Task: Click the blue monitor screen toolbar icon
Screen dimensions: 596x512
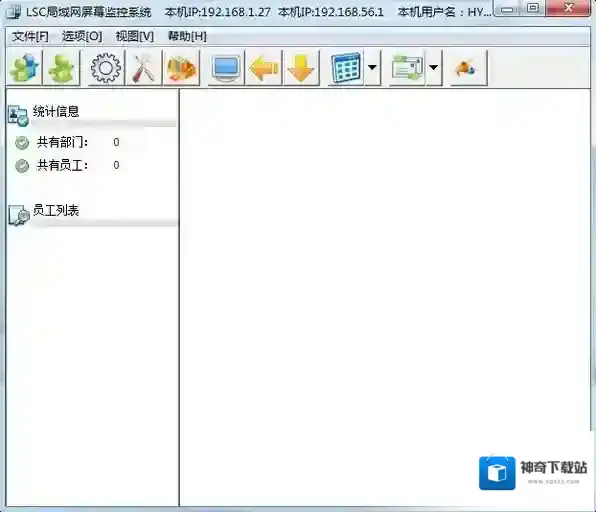Action: (x=226, y=68)
